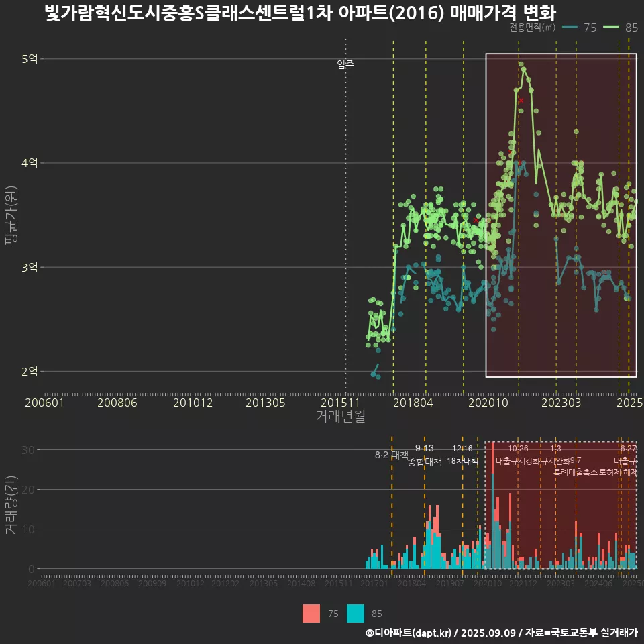
Task: Click the tallest bar in the volume chart
Action: (x=493, y=505)
